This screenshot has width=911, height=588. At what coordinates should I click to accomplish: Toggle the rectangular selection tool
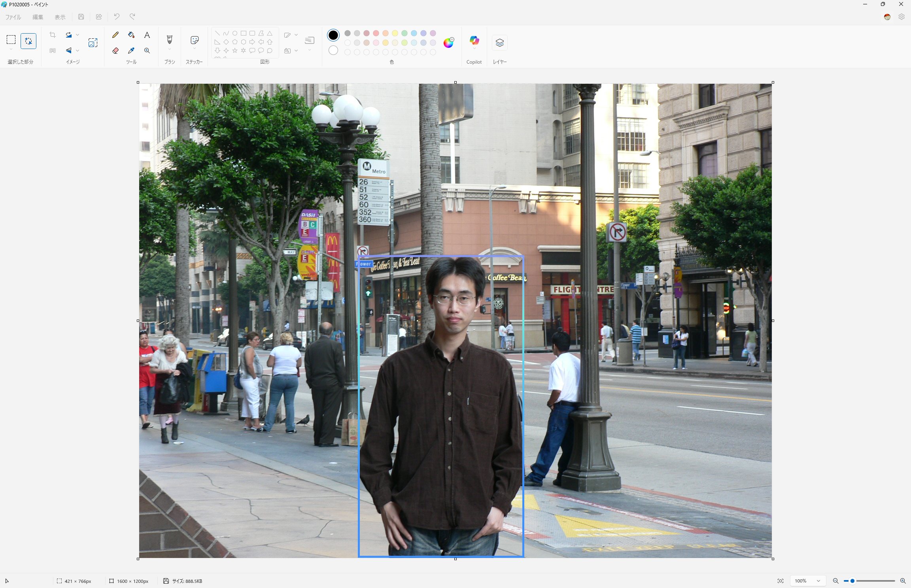pos(11,40)
